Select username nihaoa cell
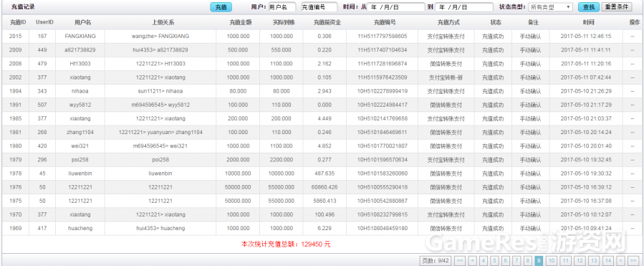 [80, 91]
